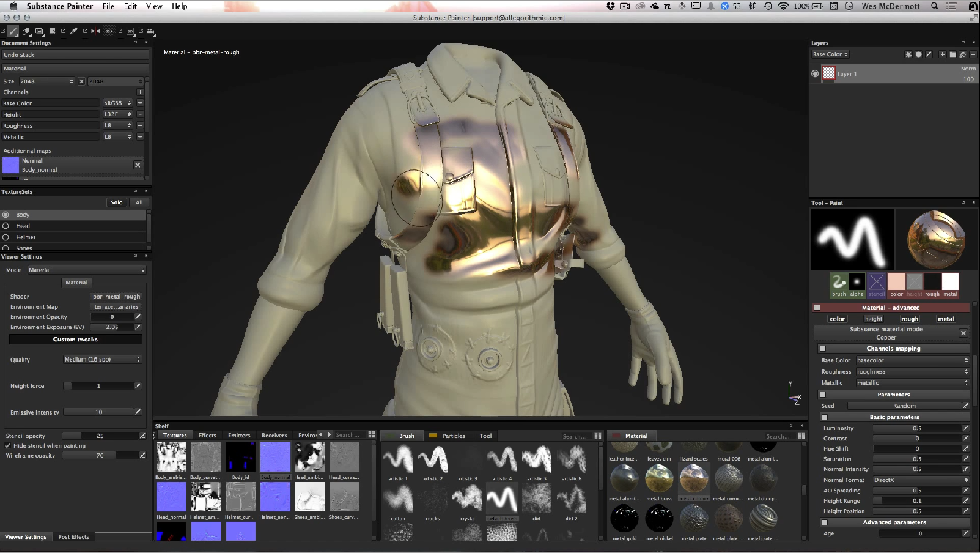Pick the color picker eyedropper tool
Image resolution: width=980 pixels, height=553 pixels.
point(74,31)
